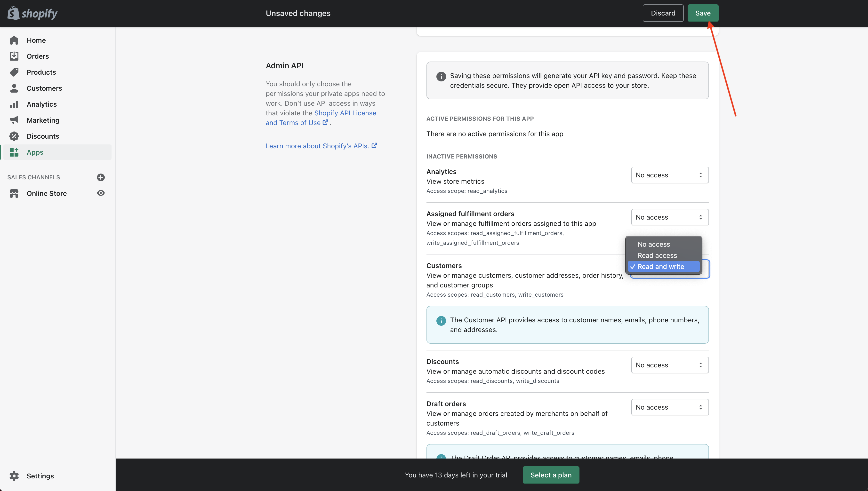Save the unsaved changes
The image size is (868, 491).
[x=703, y=13]
